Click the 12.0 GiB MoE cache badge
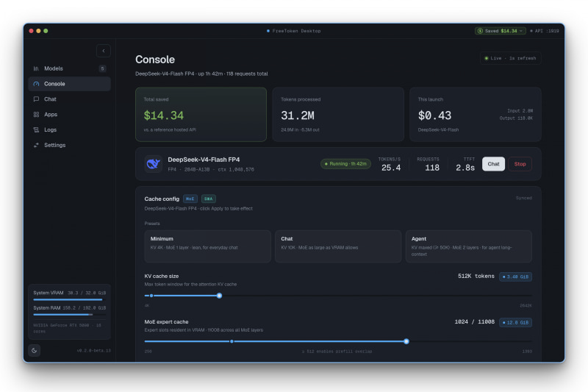Image resolution: width=588 pixels, height=392 pixels. pyautogui.click(x=515, y=323)
